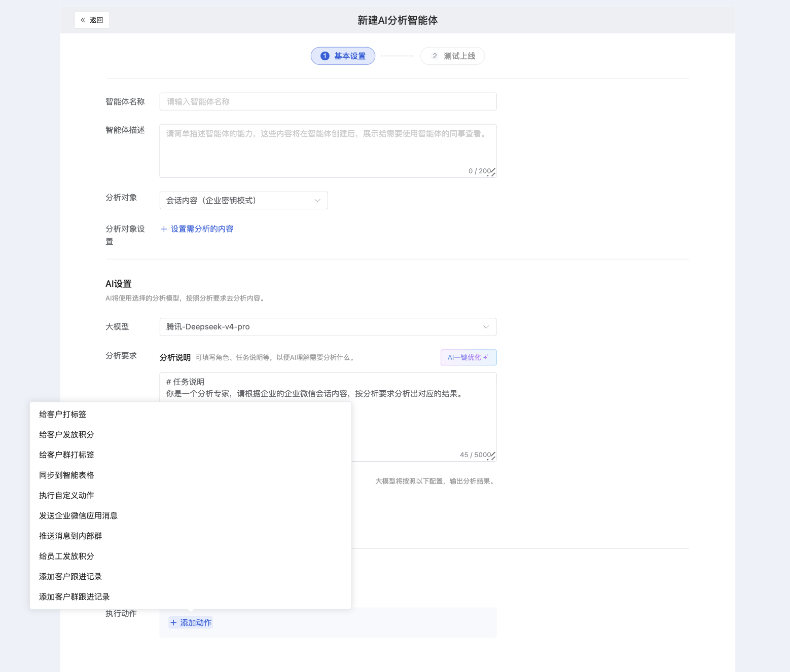This screenshot has width=790, height=672.
Task: Choose 推送消息到内部群 from the menu
Action: [x=191, y=536]
